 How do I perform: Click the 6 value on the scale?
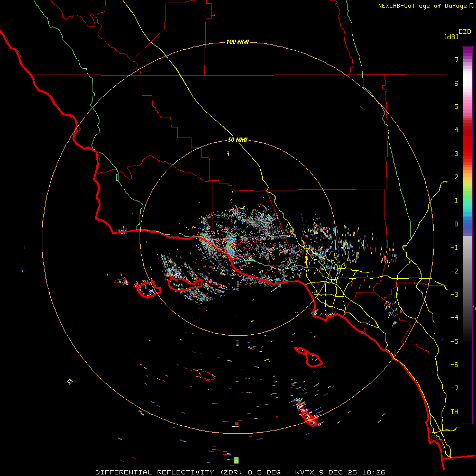[456, 83]
